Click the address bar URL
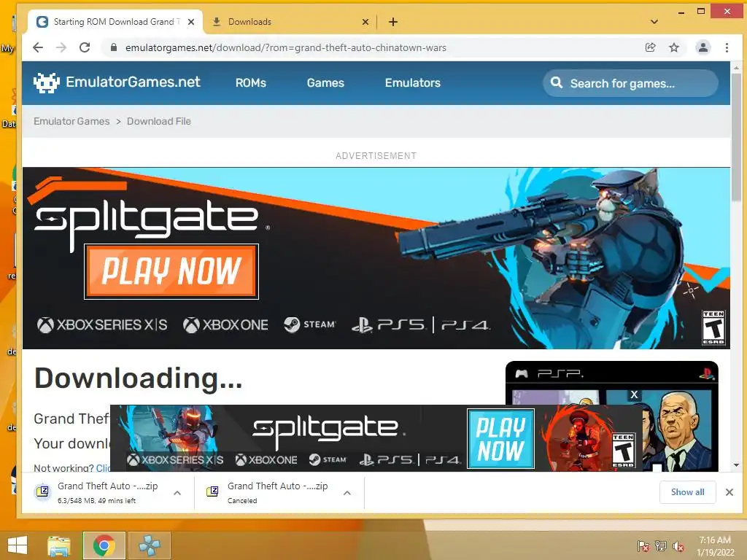This screenshot has height=560, width=747. click(x=286, y=47)
